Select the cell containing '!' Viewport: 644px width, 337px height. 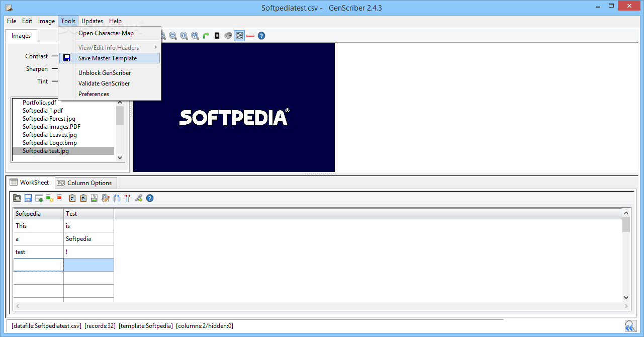coord(89,252)
